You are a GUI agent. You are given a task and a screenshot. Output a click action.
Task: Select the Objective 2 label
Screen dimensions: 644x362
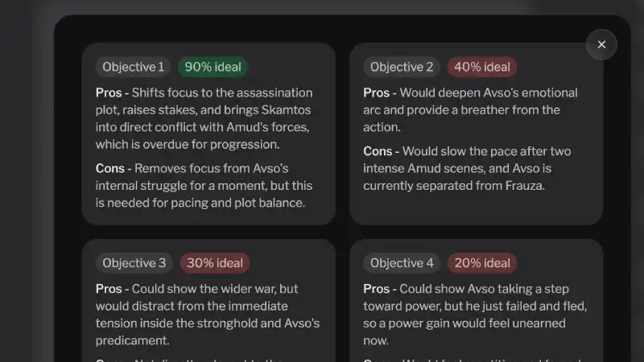[x=402, y=67]
